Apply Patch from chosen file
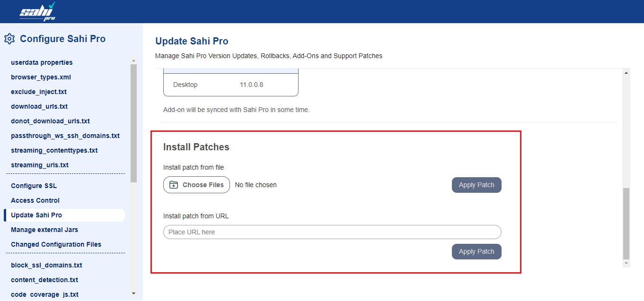The height and width of the screenshot is (301, 644). [x=476, y=185]
